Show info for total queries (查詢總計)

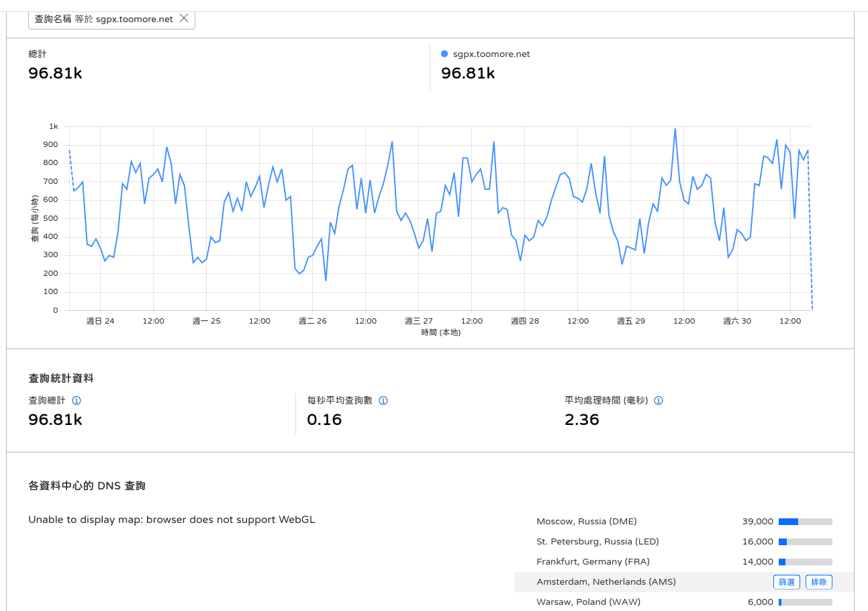[77, 401]
